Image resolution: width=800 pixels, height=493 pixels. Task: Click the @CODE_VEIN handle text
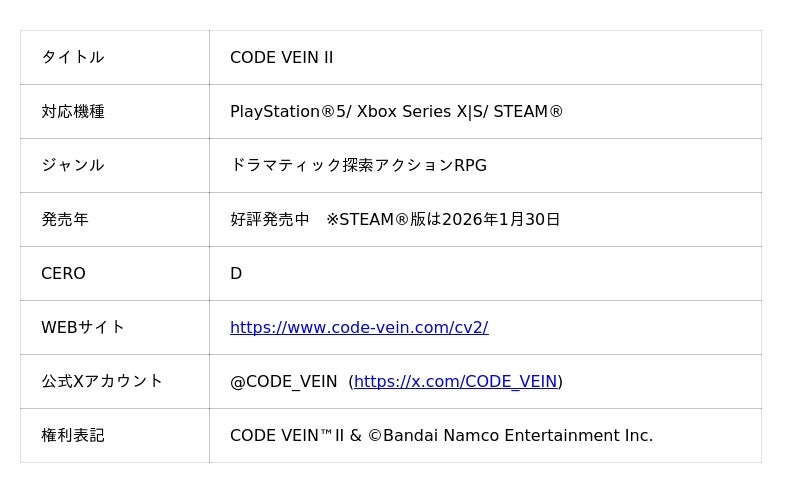click(283, 382)
